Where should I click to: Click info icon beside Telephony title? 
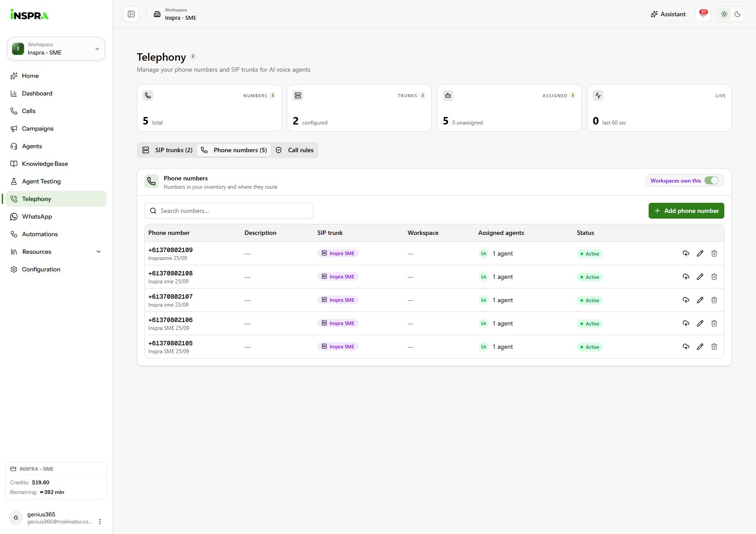pyautogui.click(x=193, y=56)
